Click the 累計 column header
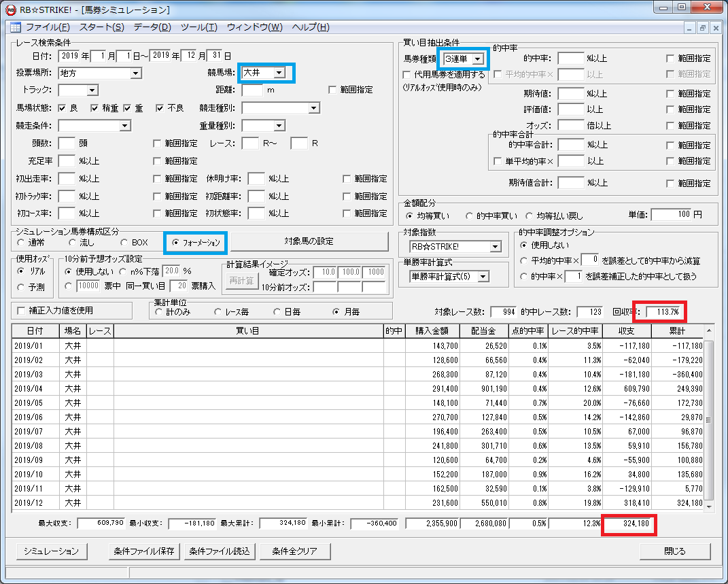728x584 pixels. pos(678,331)
